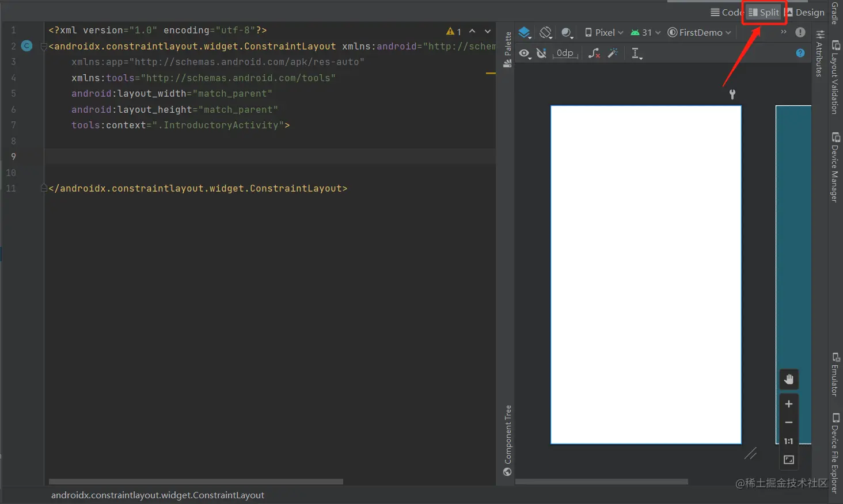Open the Emulator tool window

(x=835, y=374)
